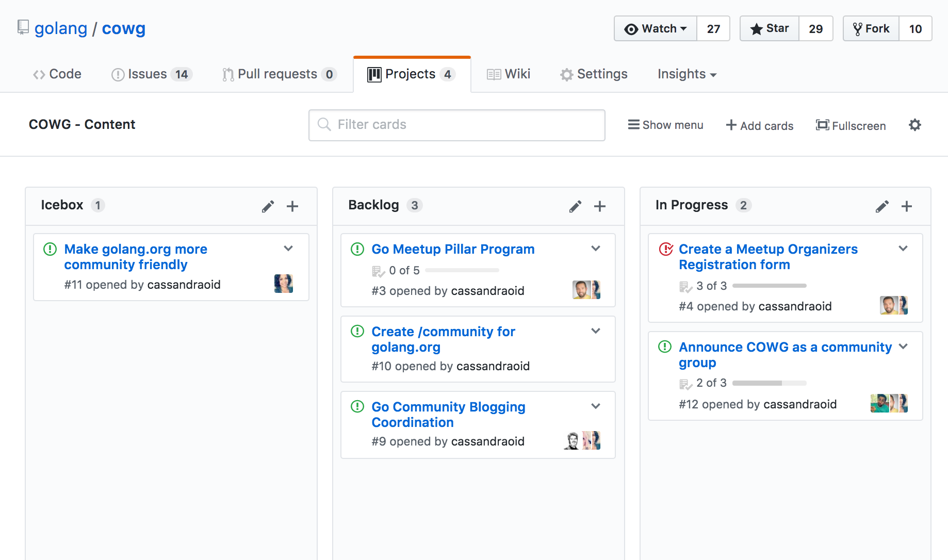The width and height of the screenshot is (948, 560).
Task: Open the Watch notifications dropdown
Action: tap(655, 29)
